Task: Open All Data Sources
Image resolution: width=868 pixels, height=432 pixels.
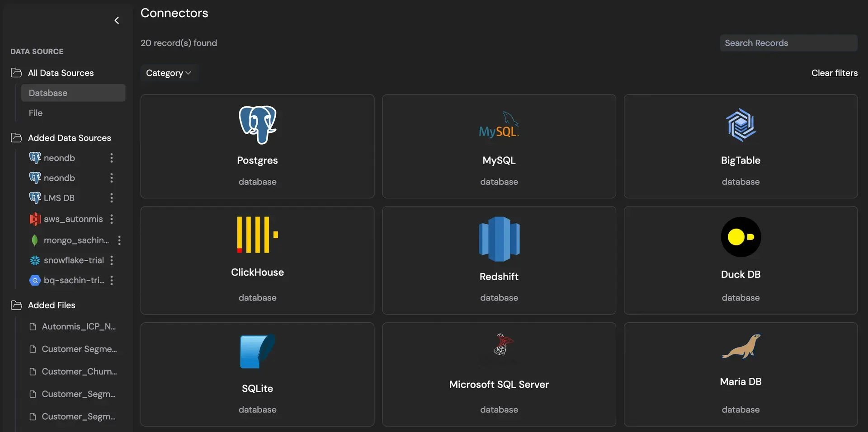Action: pos(61,73)
